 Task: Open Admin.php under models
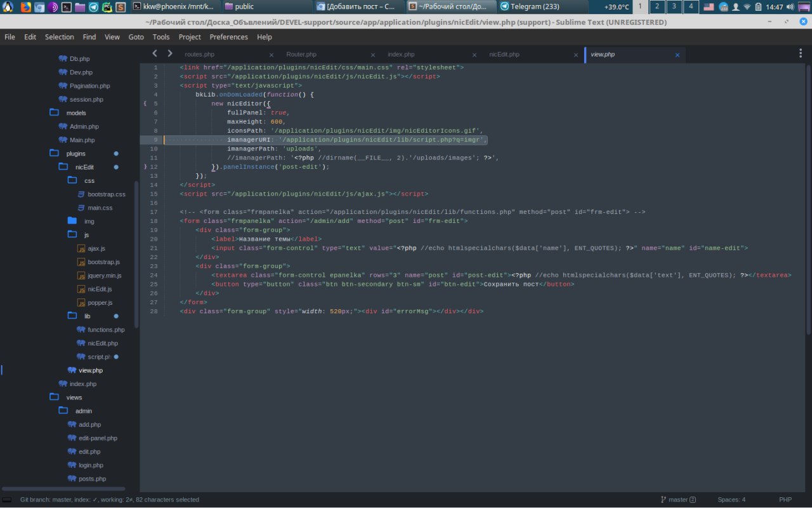[84, 126]
